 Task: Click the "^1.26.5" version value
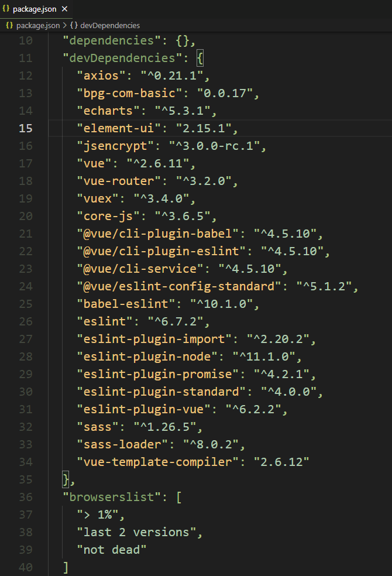[x=165, y=427]
